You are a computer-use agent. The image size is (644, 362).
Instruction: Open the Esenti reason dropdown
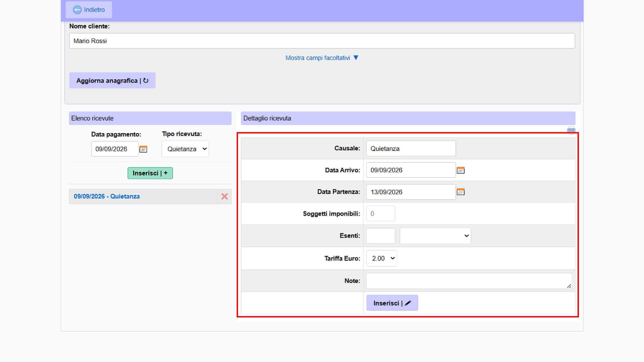[435, 236]
